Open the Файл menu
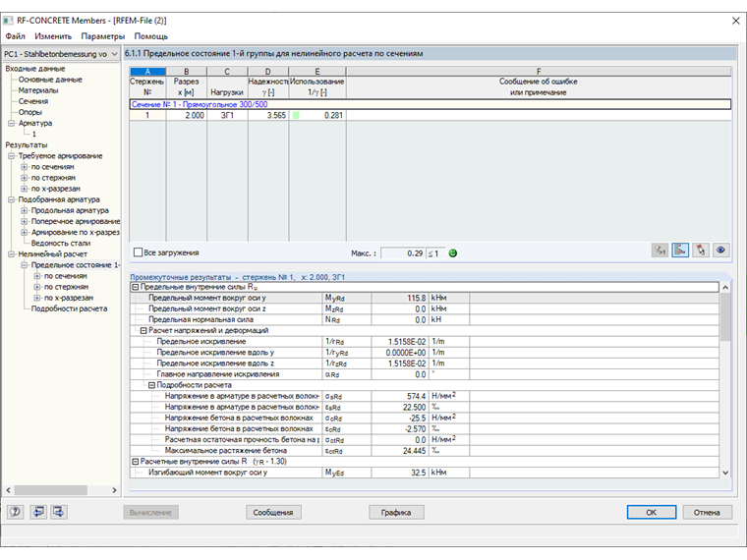The image size is (747, 560). coord(16,36)
